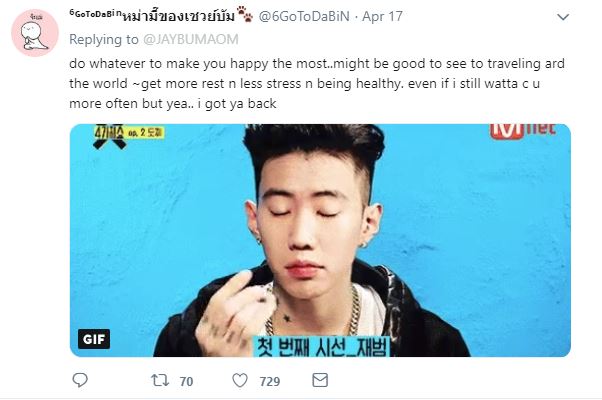Click the paw print emoji in the name
Screen dimensions: 602x400
pos(245,15)
